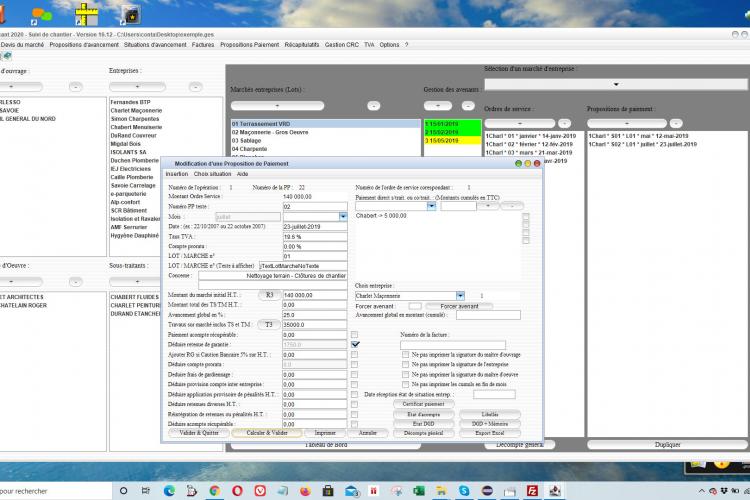Viewport: 750px width, 500px height.
Task: Open Task View in the taskbar
Action: point(146,491)
